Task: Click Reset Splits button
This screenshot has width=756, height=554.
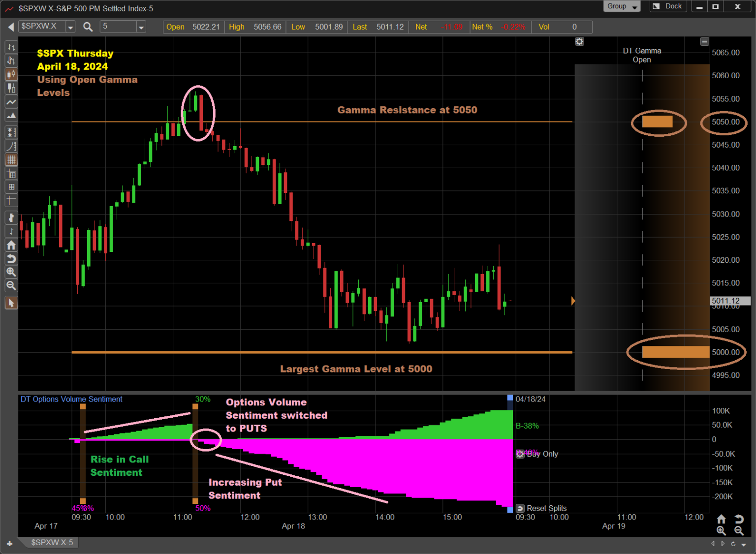Action: [x=541, y=508]
